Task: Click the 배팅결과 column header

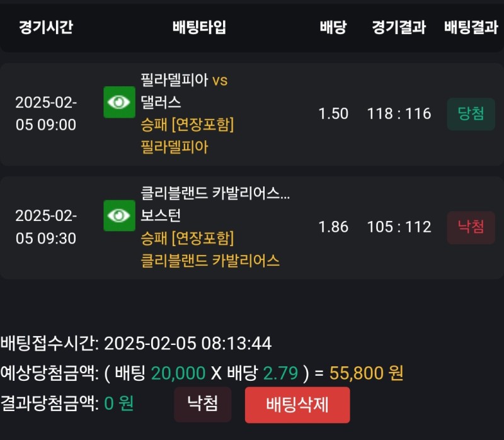Action: pyautogui.click(x=471, y=27)
